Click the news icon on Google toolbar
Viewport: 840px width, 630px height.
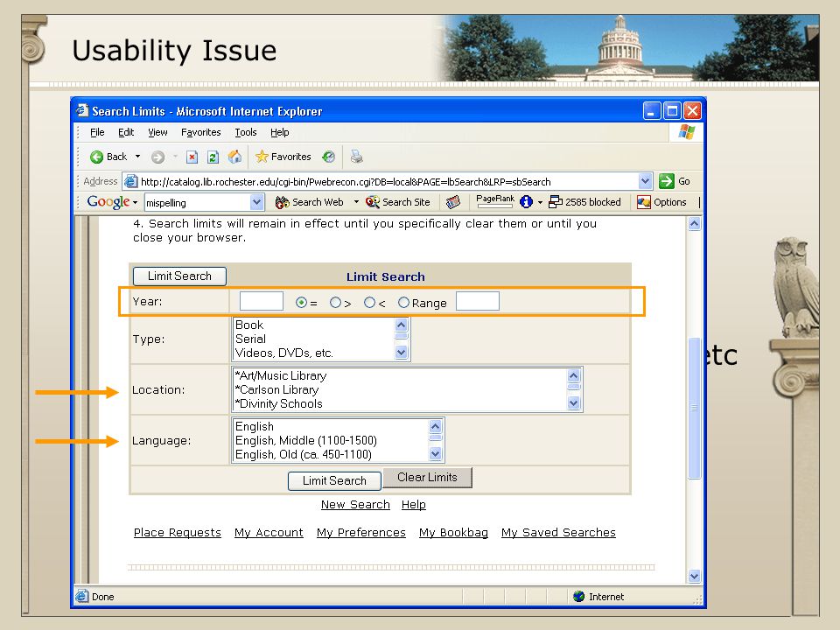453,202
